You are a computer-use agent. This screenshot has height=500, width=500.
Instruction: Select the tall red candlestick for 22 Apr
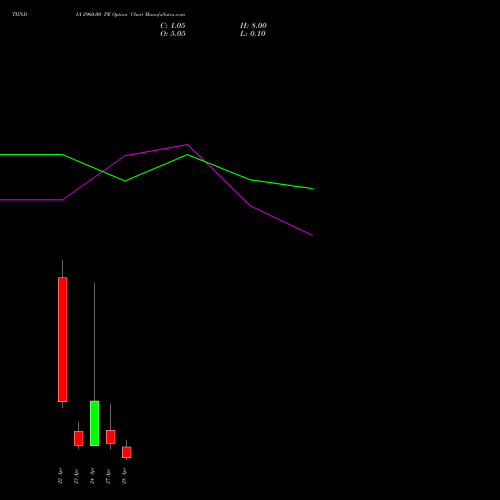pos(63,339)
